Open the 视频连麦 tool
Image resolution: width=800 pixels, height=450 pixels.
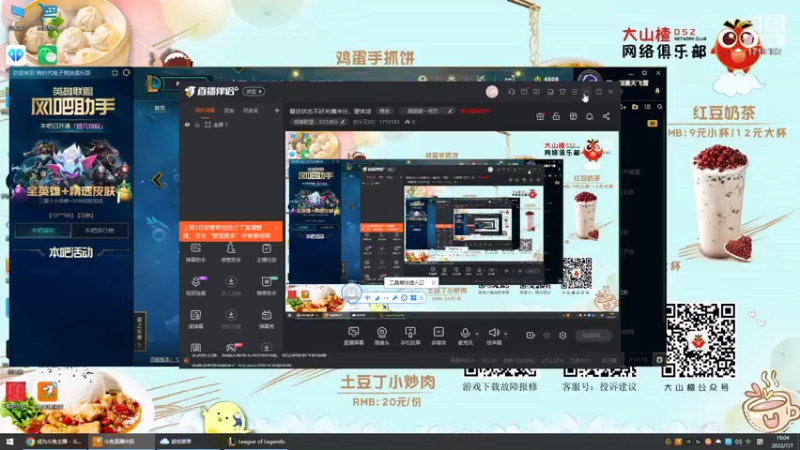click(x=195, y=286)
